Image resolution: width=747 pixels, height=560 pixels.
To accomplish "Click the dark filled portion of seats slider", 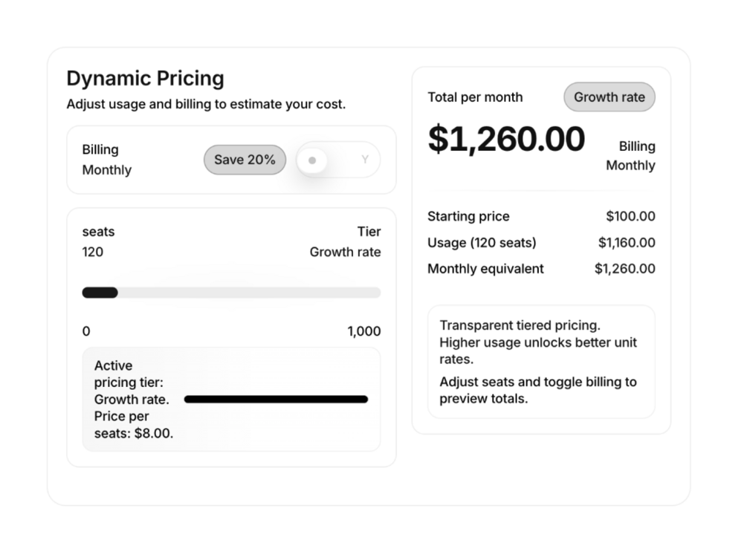I will [x=100, y=293].
